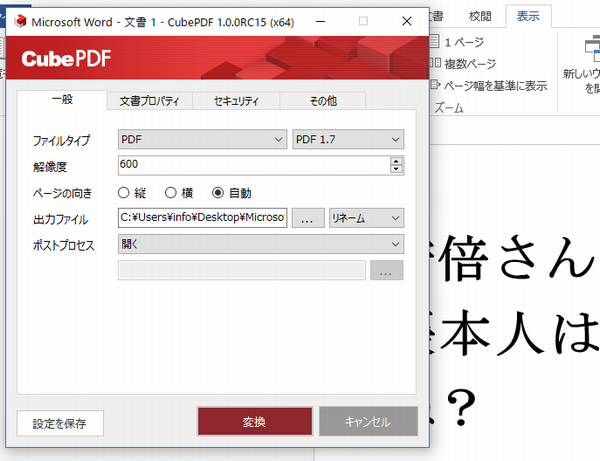Browse for the post-process program
This screenshot has height=461, width=600.
[x=386, y=270]
